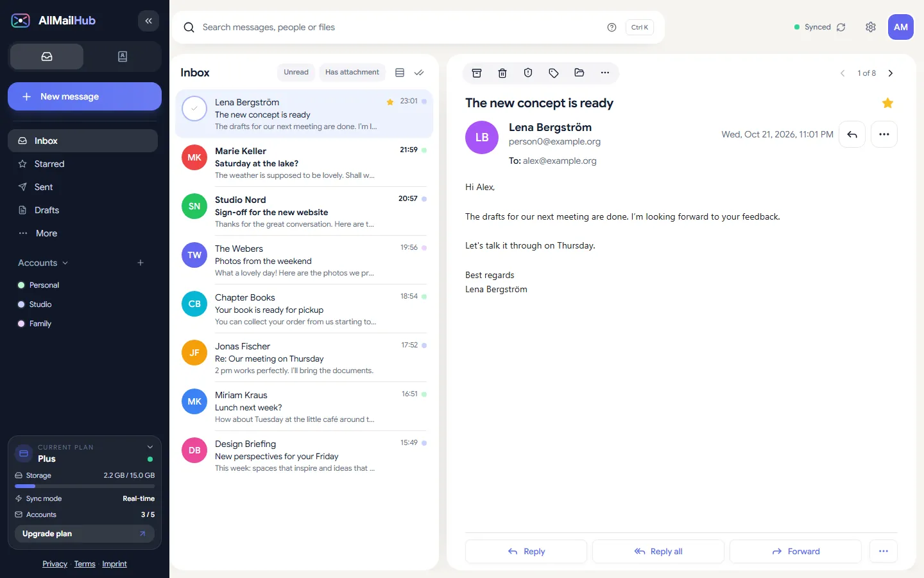
Task: Toggle the Unread filter
Action: [x=296, y=73]
